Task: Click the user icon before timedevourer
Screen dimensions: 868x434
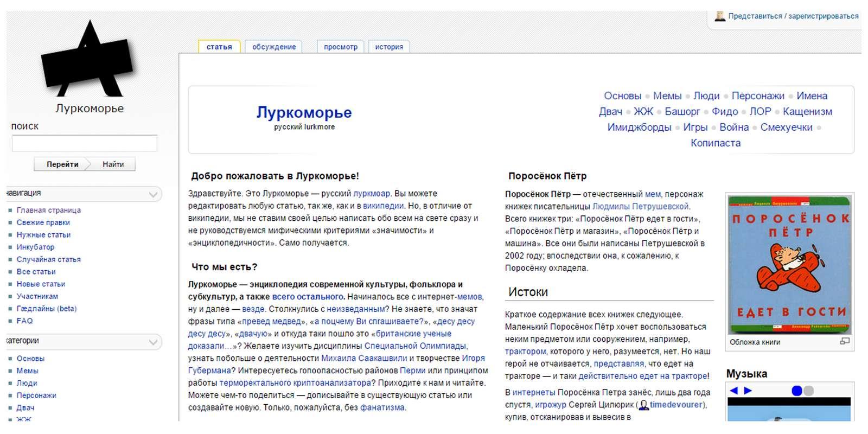Action: pyautogui.click(x=643, y=405)
